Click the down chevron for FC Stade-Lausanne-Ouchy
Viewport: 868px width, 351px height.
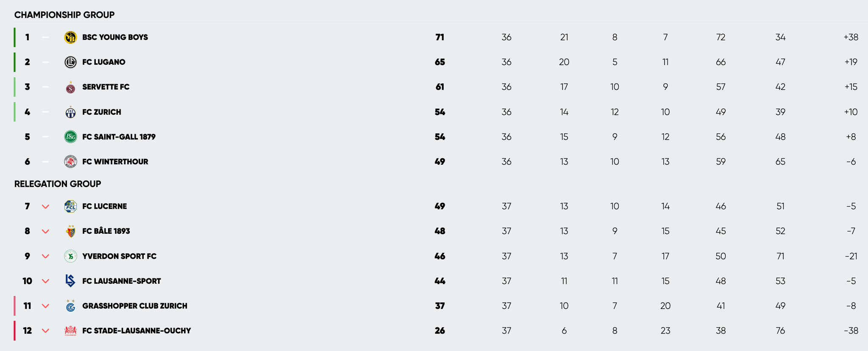(x=46, y=331)
